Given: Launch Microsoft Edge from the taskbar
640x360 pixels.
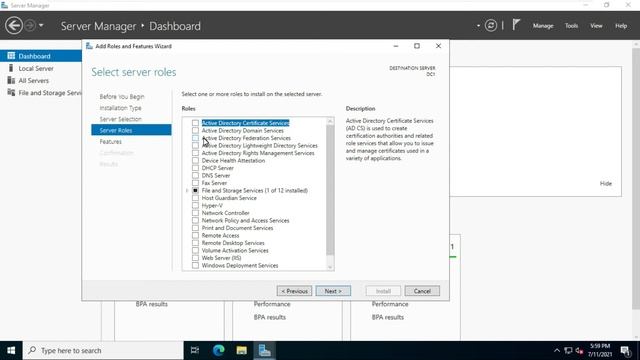Looking at the screenshot, I should tap(218, 351).
